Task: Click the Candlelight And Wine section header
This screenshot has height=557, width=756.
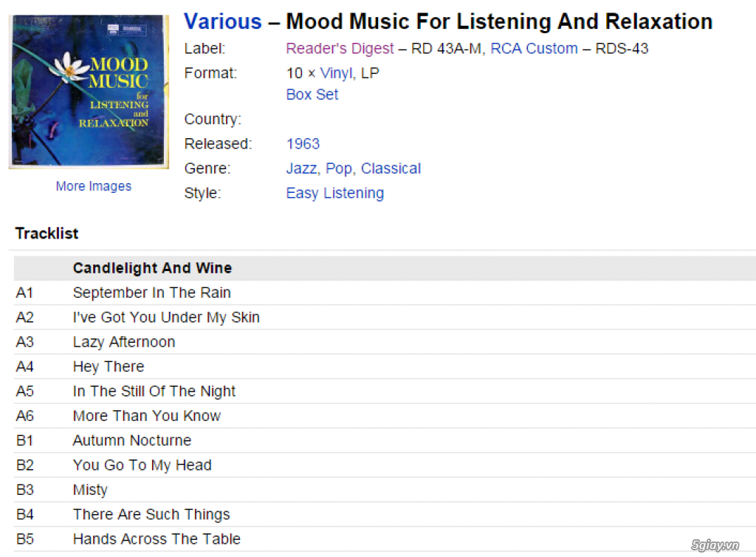Action: (x=152, y=268)
